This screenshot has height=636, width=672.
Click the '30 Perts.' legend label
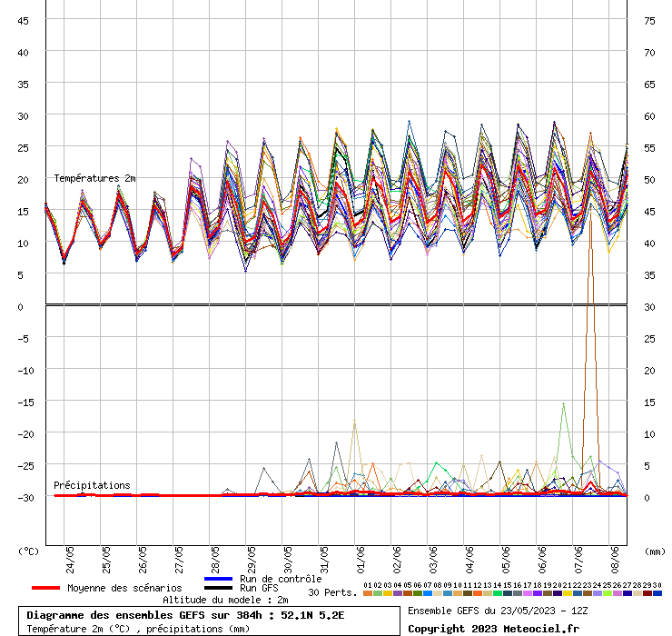(332, 592)
